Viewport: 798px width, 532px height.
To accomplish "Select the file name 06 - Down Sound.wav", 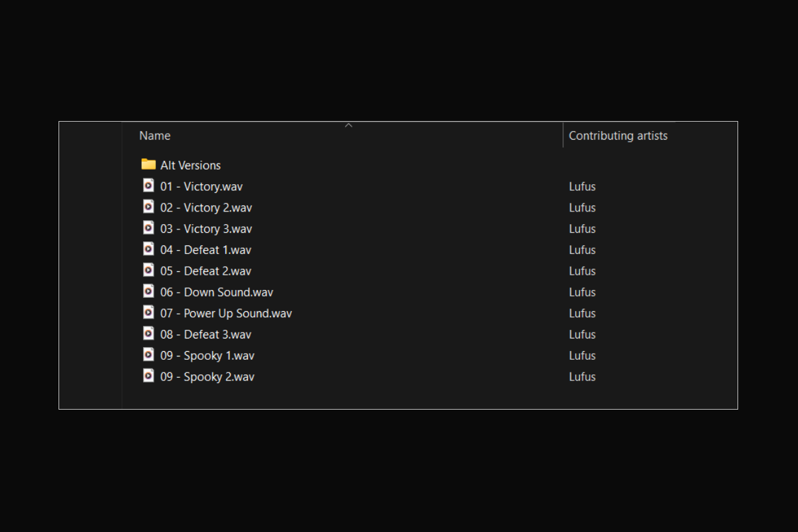I will [217, 292].
